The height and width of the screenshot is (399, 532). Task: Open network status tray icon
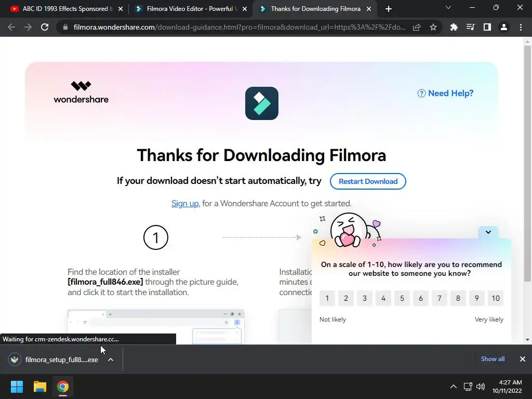468,387
